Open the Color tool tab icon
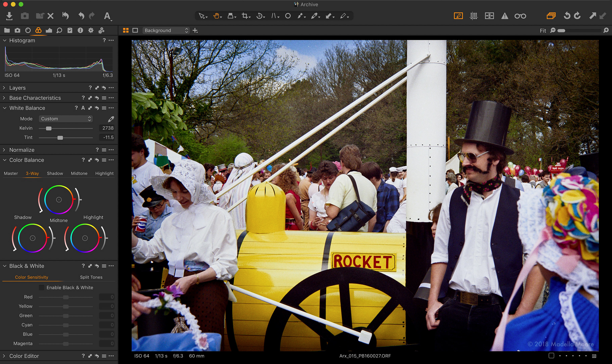This screenshot has width=612, height=364. pyautogui.click(x=38, y=30)
